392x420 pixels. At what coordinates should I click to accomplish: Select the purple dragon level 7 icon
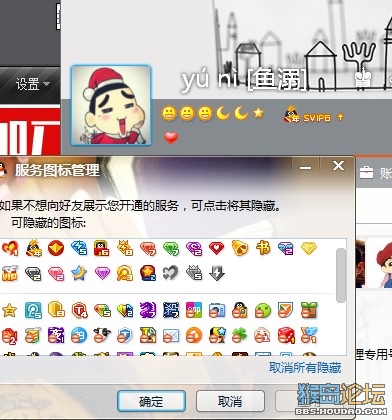click(148, 310)
